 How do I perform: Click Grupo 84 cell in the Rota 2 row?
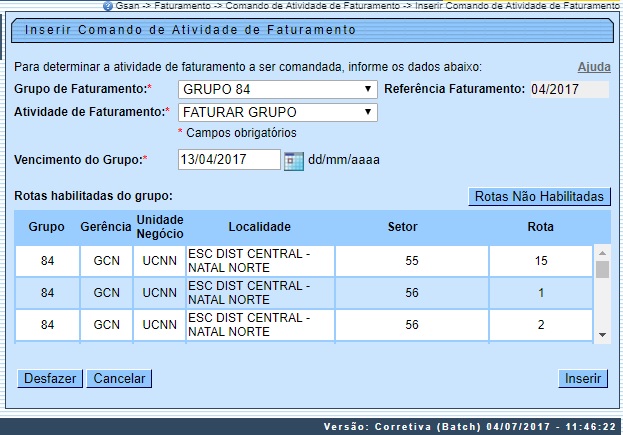[47, 325]
